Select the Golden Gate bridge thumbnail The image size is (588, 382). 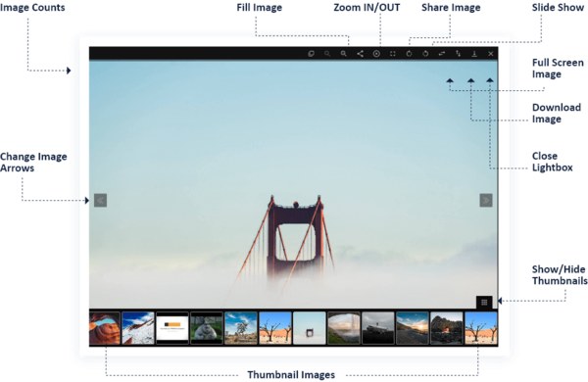point(310,328)
